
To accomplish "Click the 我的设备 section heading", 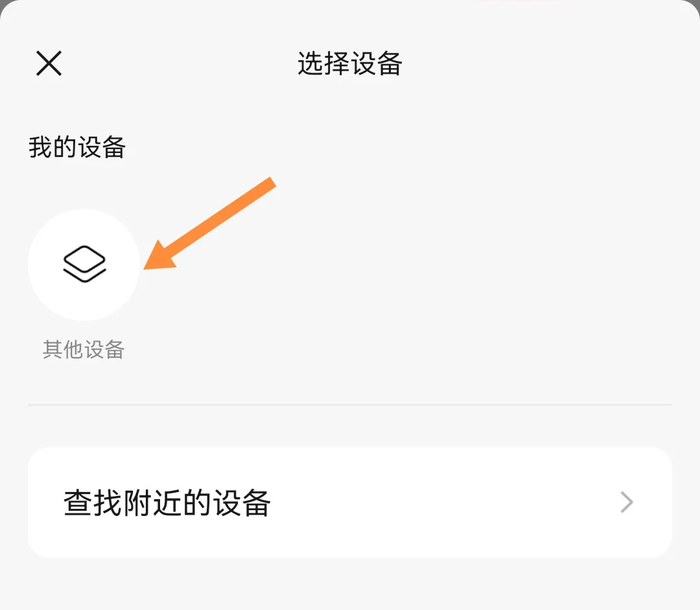I will click(76, 147).
